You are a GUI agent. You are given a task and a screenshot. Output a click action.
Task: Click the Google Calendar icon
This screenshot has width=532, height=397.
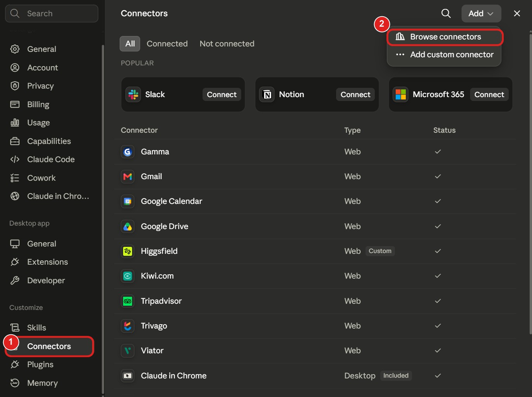[x=127, y=201]
